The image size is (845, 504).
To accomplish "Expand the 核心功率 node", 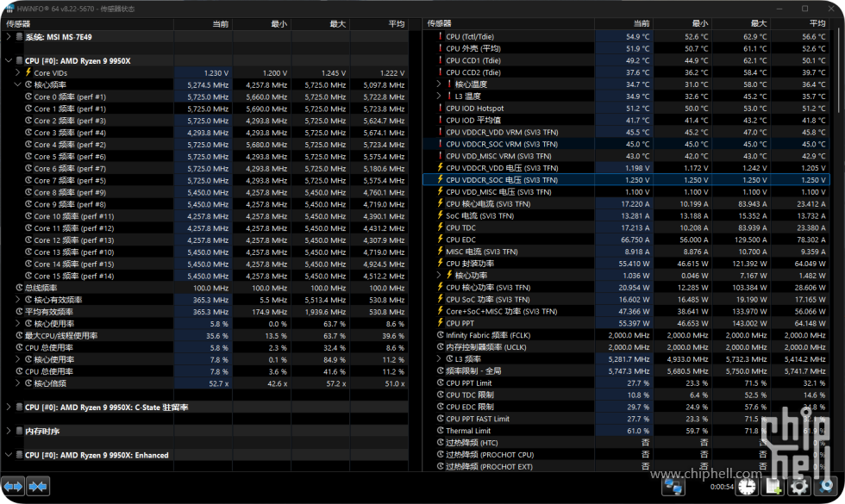I will tap(439, 275).
